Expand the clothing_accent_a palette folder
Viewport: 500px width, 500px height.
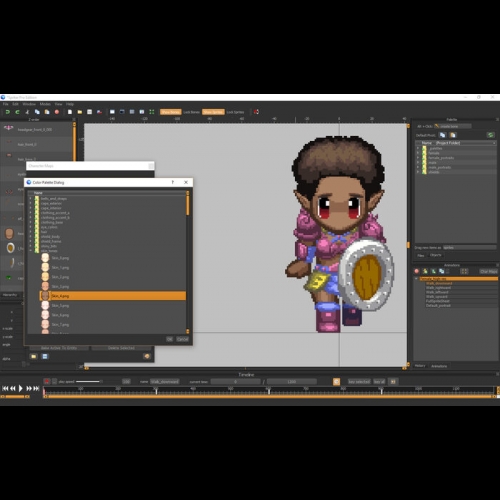coord(31,213)
